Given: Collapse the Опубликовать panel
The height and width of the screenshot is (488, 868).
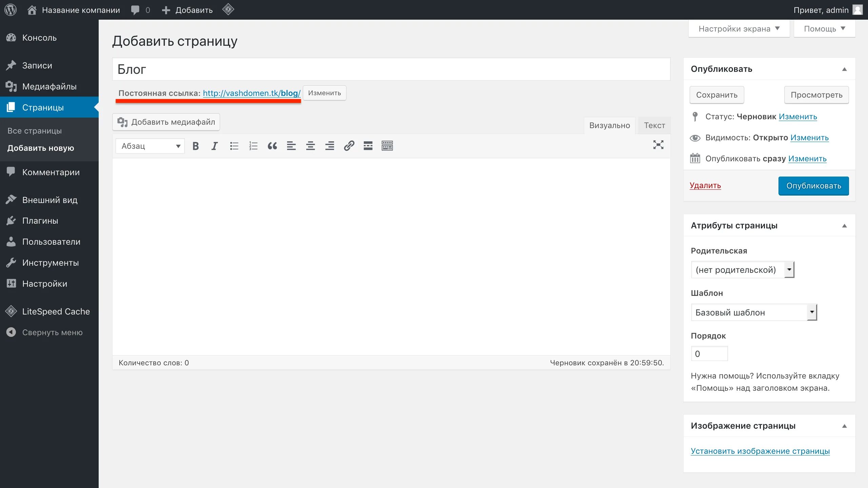Looking at the screenshot, I should coord(845,69).
